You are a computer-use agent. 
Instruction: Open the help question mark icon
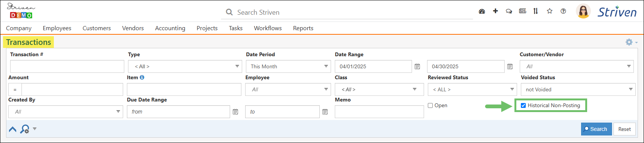pyautogui.click(x=563, y=11)
